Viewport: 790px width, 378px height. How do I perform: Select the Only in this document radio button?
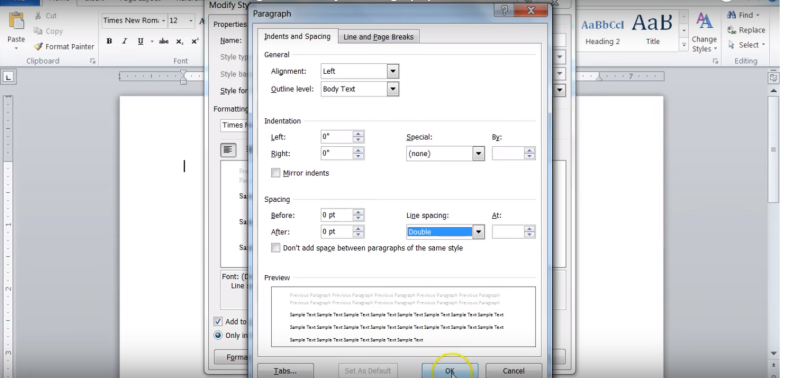pyautogui.click(x=218, y=335)
